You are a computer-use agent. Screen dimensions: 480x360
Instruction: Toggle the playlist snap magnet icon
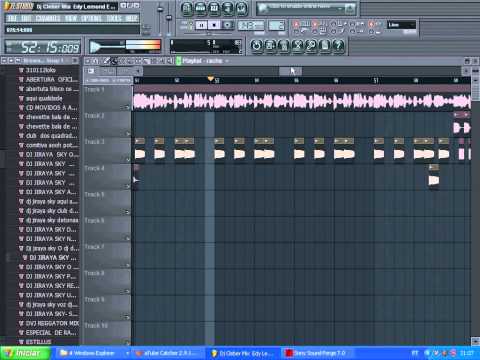[x=95, y=61]
